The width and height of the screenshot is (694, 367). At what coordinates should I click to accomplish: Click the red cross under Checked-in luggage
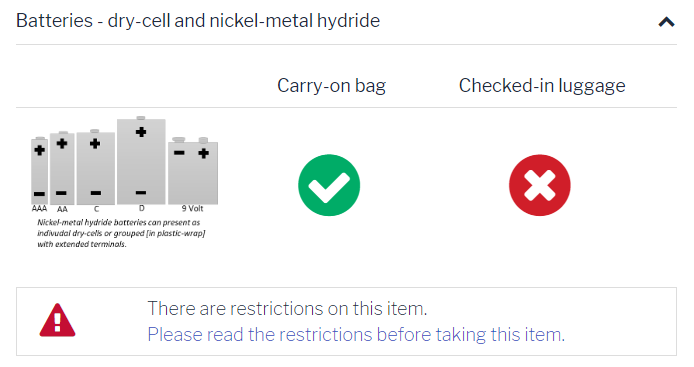[x=540, y=185]
